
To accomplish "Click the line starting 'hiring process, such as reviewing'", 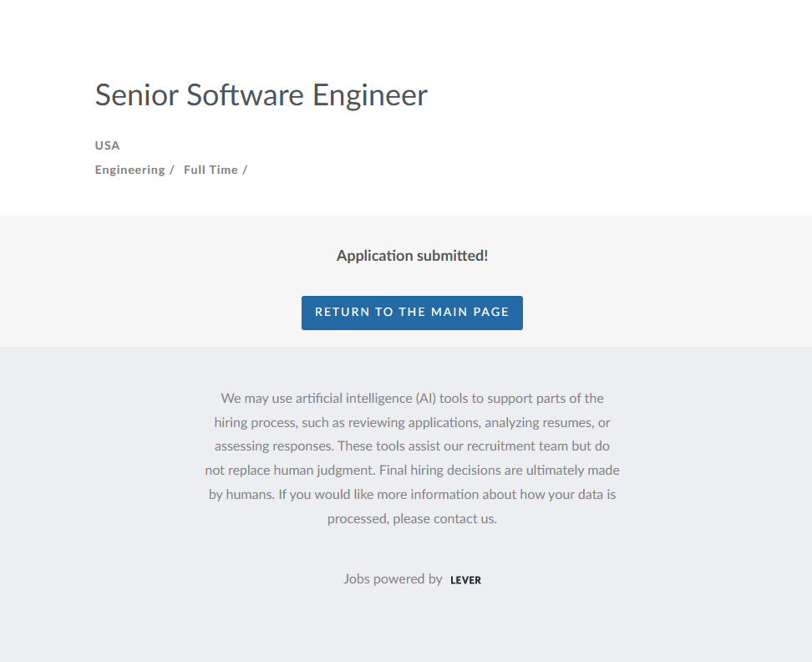I will [412, 422].
